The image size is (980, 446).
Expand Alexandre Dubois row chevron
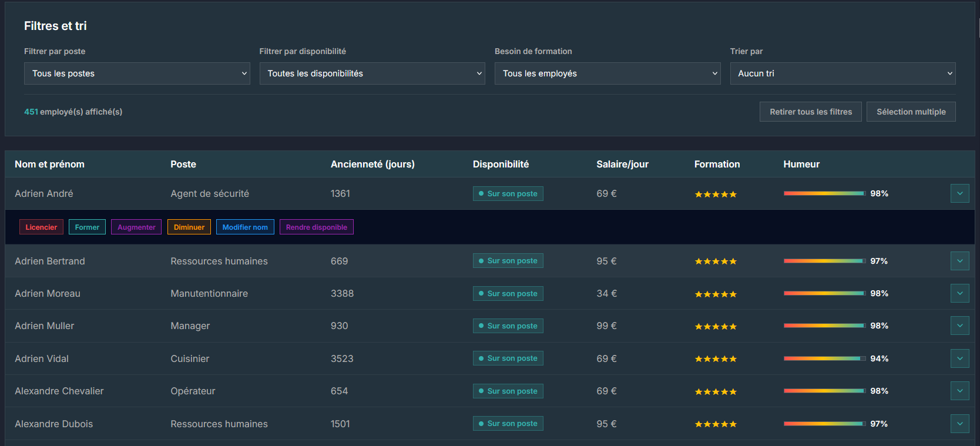click(960, 424)
